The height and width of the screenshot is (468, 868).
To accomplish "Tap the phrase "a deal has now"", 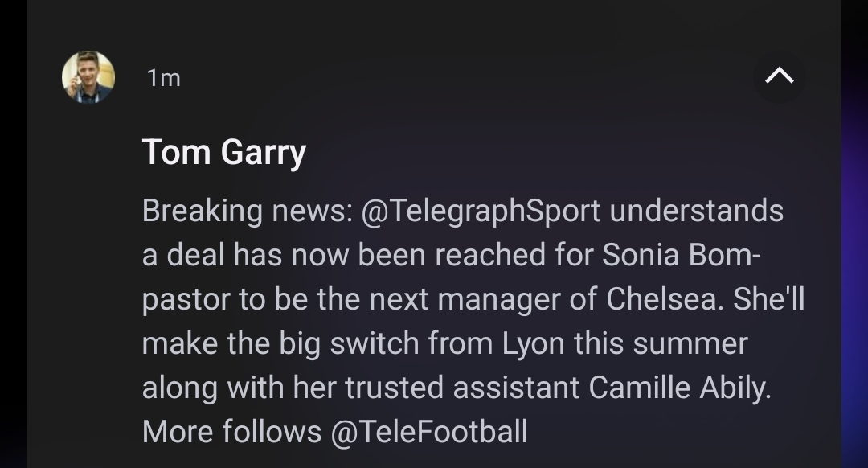I will [x=246, y=255].
